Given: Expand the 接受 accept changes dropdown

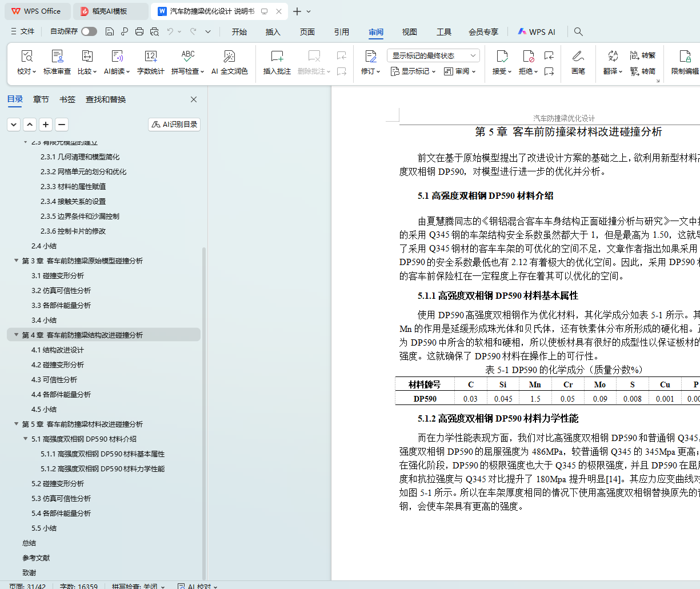Looking at the screenshot, I should click(x=509, y=71).
